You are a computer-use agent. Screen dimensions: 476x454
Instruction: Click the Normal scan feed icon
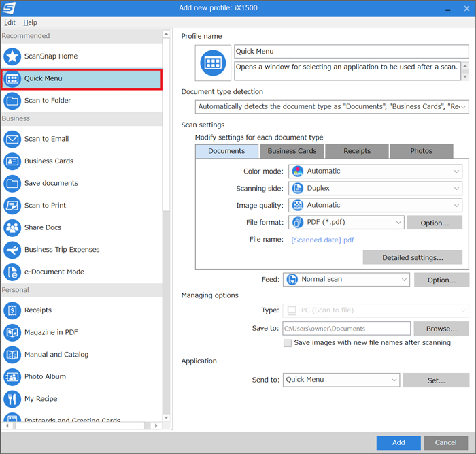(292, 279)
